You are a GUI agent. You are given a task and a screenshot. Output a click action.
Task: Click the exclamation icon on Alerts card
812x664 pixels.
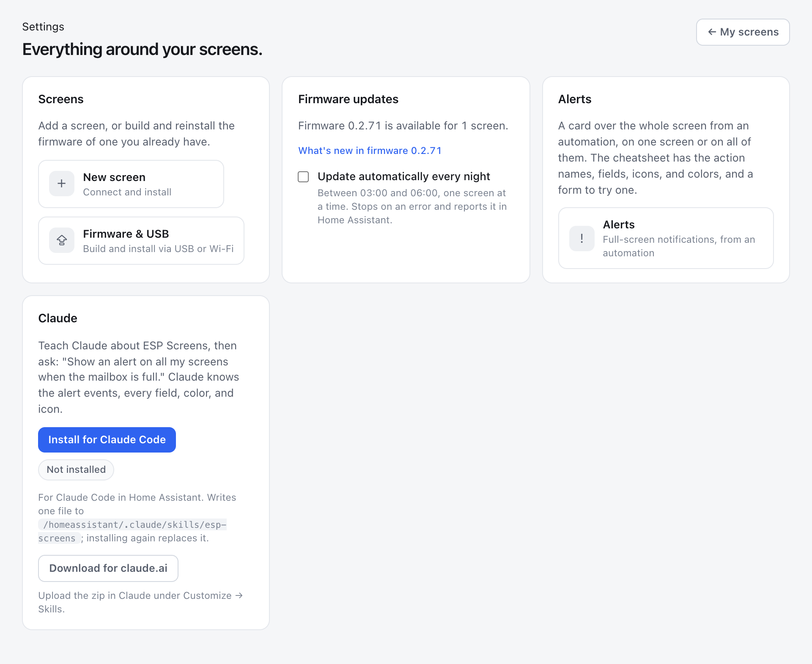point(582,239)
